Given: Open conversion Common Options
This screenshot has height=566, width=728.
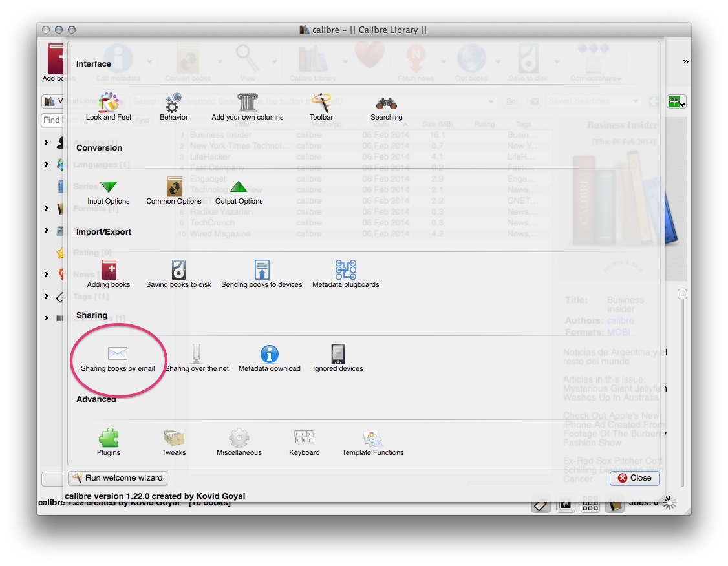Looking at the screenshot, I should (174, 190).
